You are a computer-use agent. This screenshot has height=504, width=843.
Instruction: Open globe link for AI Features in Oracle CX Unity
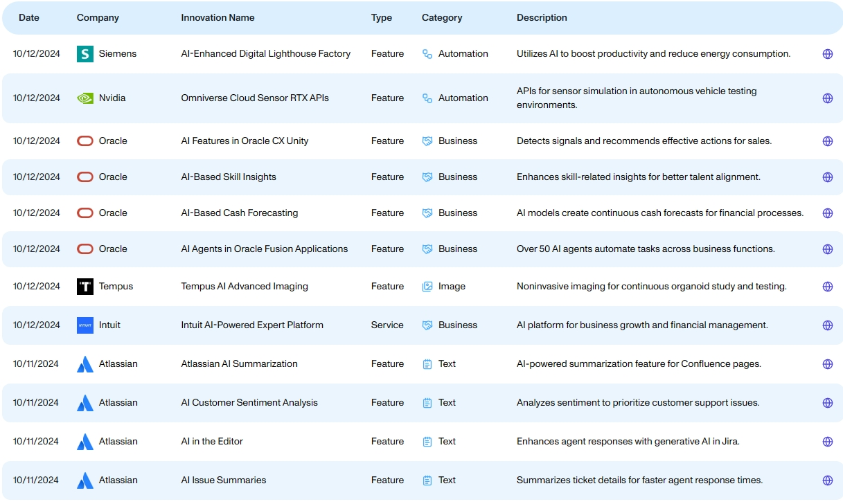tap(827, 141)
